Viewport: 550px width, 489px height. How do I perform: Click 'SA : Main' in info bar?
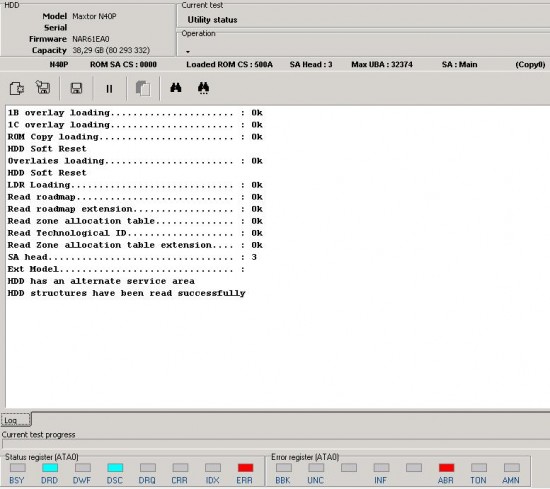tap(460, 65)
